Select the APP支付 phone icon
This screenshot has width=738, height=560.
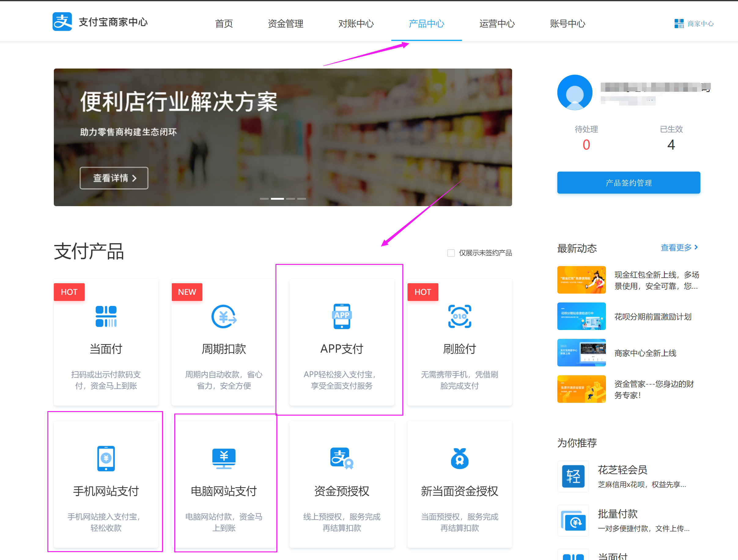342,316
